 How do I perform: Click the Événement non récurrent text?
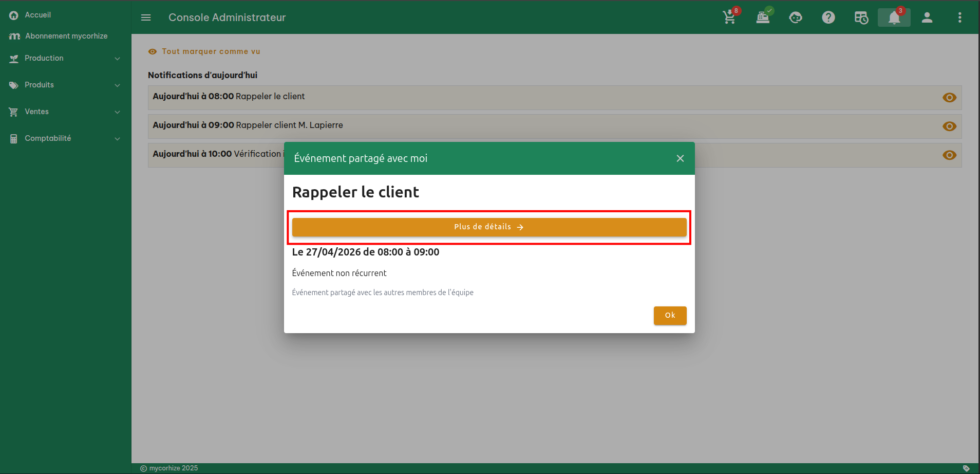point(339,274)
